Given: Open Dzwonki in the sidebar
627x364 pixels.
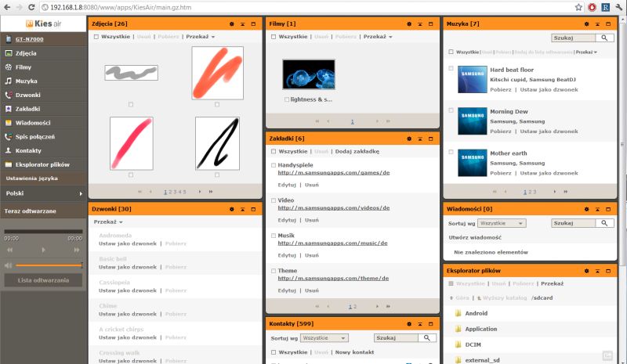Looking at the screenshot, I should pyautogui.click(x=27, y=95).
